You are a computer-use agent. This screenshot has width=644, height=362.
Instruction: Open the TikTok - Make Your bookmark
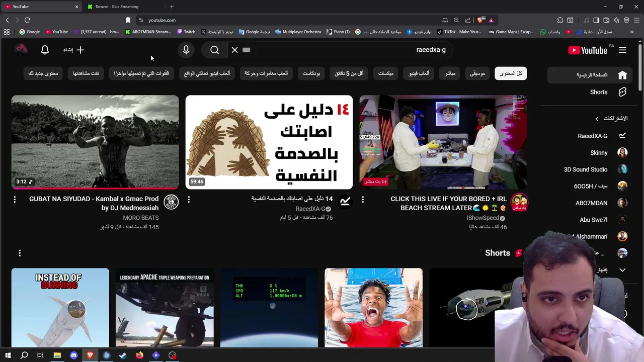(459, 32)
